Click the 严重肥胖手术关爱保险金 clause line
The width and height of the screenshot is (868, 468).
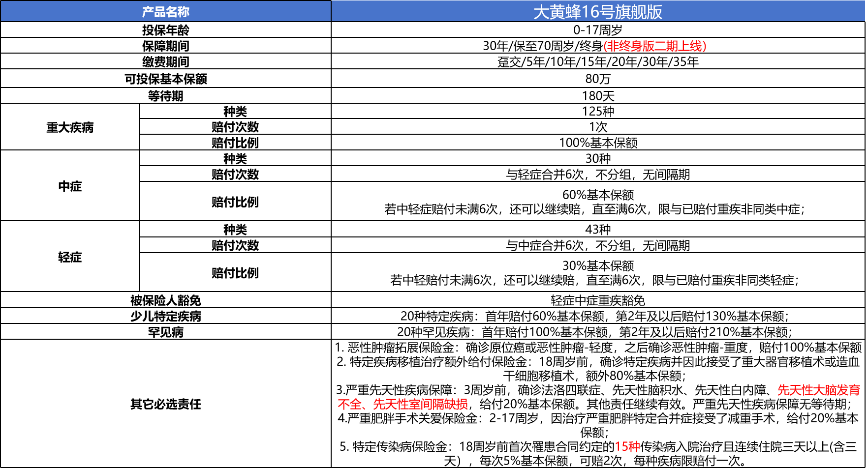pyautogui.click(x=598, y=425)
